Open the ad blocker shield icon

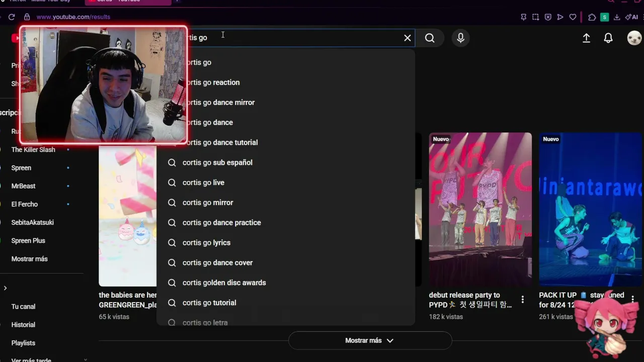pyautogui.click(x=548, y=17)
